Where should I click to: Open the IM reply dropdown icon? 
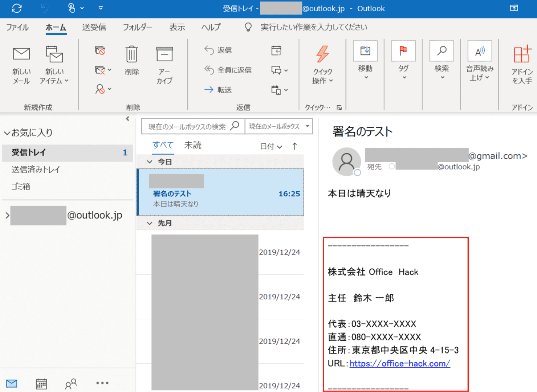point(280,70)
